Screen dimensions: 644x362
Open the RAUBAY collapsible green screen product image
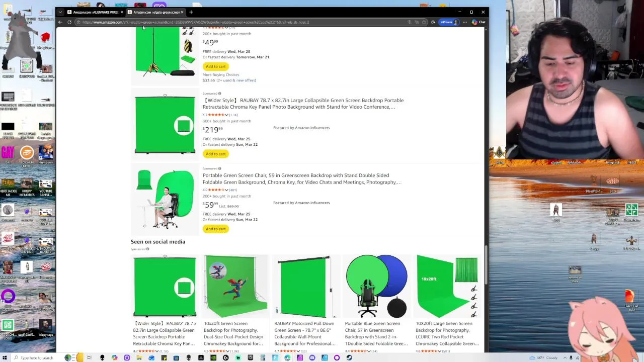(165, 124)
